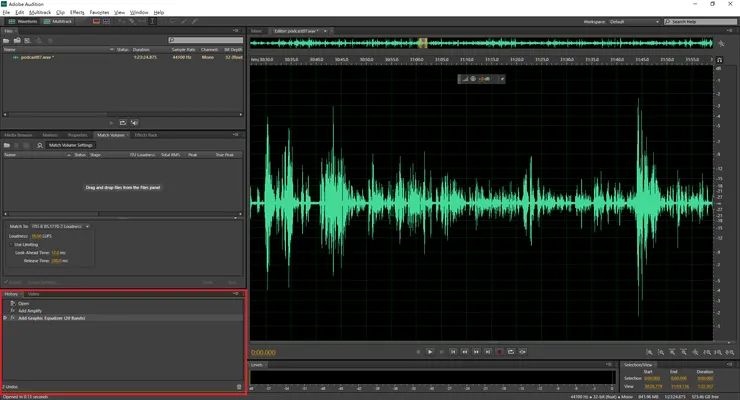Viewport: 740px width, 400px height.
Task: Select Add Amplify history entry
Action: 29,310
